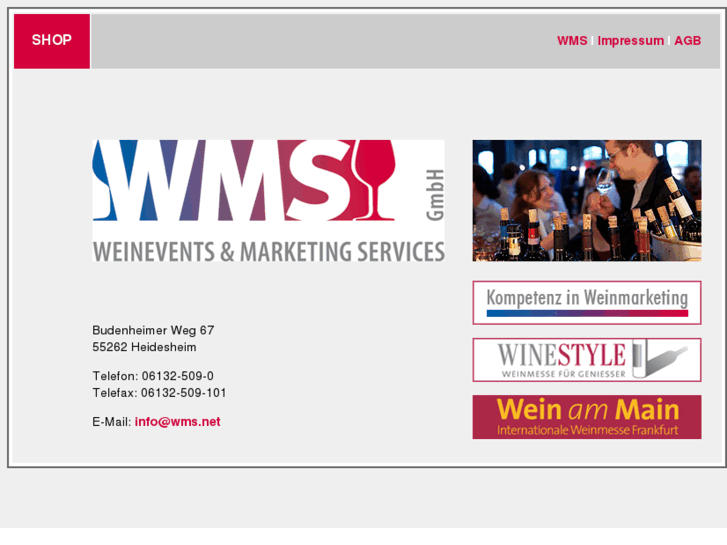Open the WineStyle Weinmesse banner

click(x=587, y=360)
